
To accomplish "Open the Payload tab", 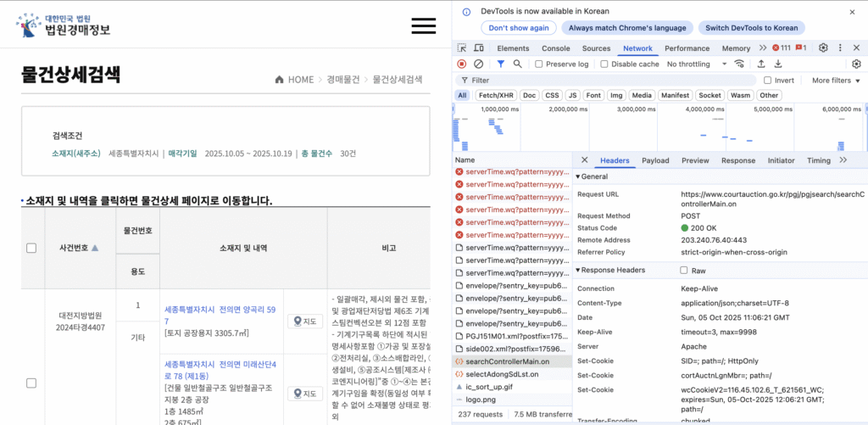I will (654, 160).
